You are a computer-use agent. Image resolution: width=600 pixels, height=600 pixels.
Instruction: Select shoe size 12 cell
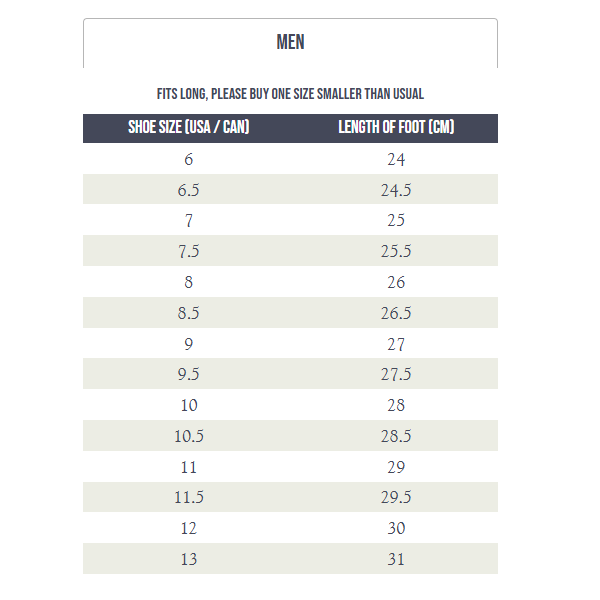(188, 528)
